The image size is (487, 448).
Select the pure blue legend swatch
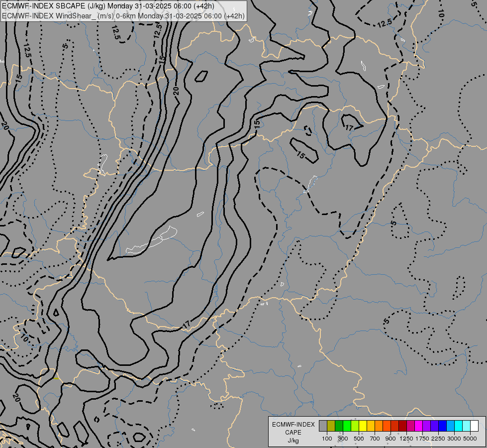coord(443,426)
